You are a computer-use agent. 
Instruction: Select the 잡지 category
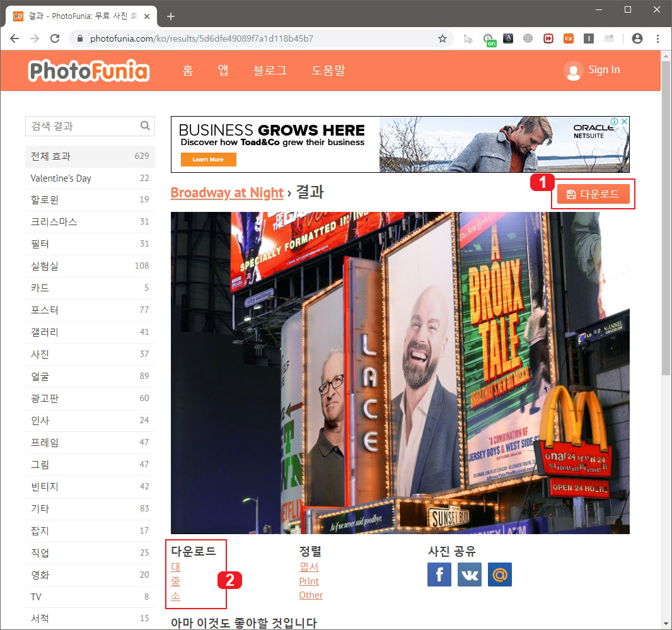[x=90, y=531]
